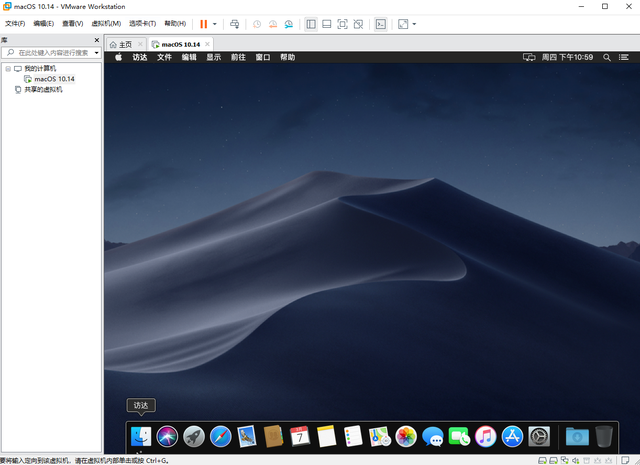Open the Apple menu in macOS
This screenshot has width=640, height=465.
click(118, 57)
